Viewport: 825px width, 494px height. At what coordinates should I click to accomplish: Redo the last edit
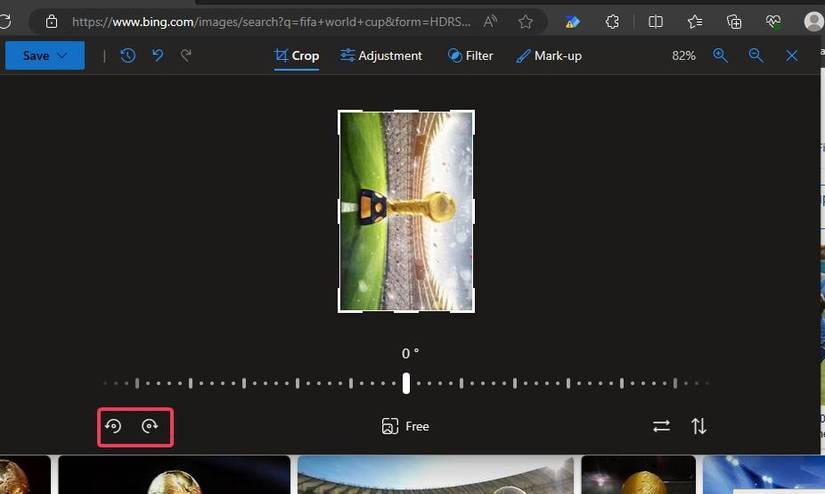[186, 55]
